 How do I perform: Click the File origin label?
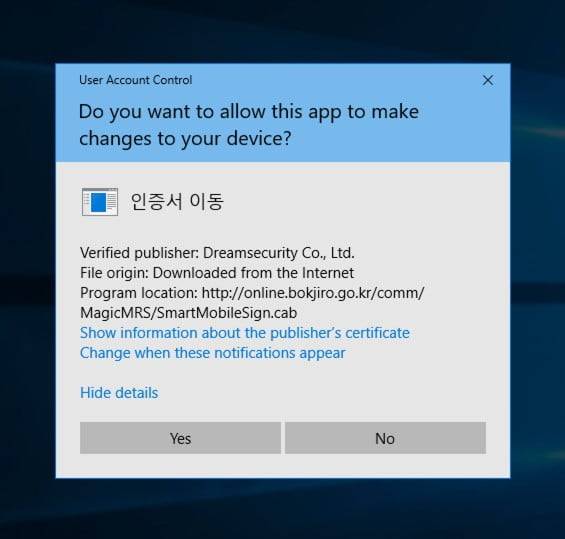[x=115, y=273]
